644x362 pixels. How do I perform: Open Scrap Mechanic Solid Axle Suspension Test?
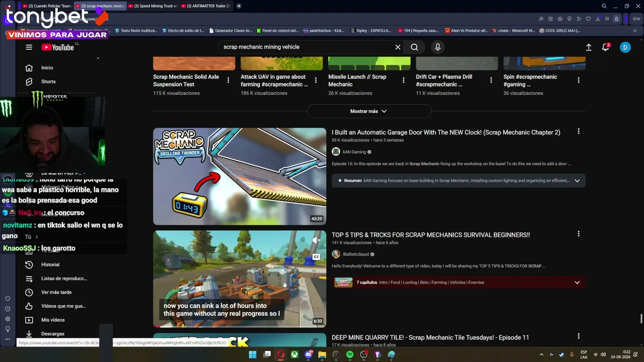click(x=186, y=80)
